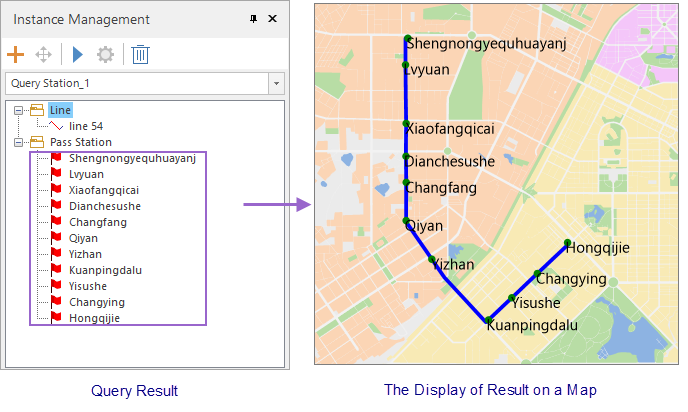This screenshot has width=688, height=412.
Task: Select the move crosshair arrows icon
Action: pos(43,55)
